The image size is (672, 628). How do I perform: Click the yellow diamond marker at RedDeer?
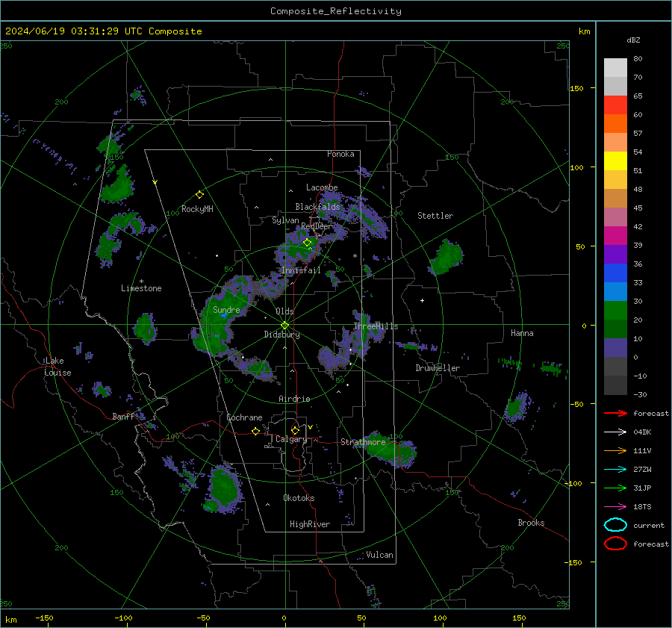coord(308,243)
